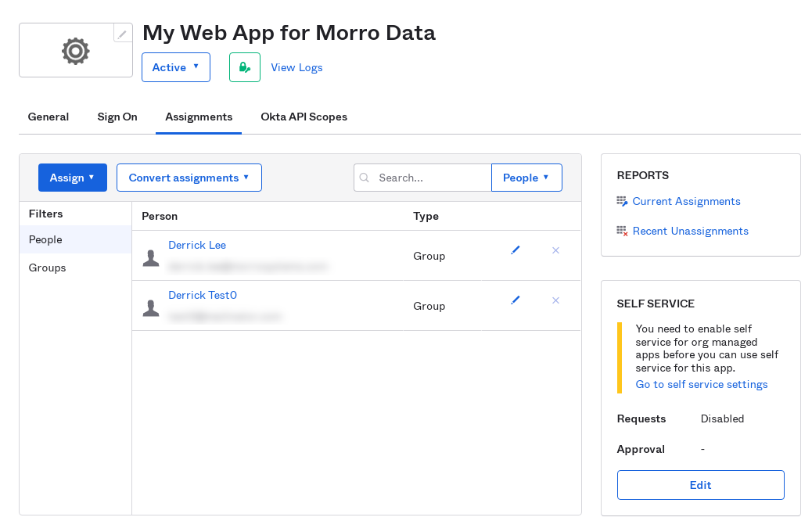Viewport: 812px width, 528px height.
Task: Switch to the General tab
Action: [49, 117]
